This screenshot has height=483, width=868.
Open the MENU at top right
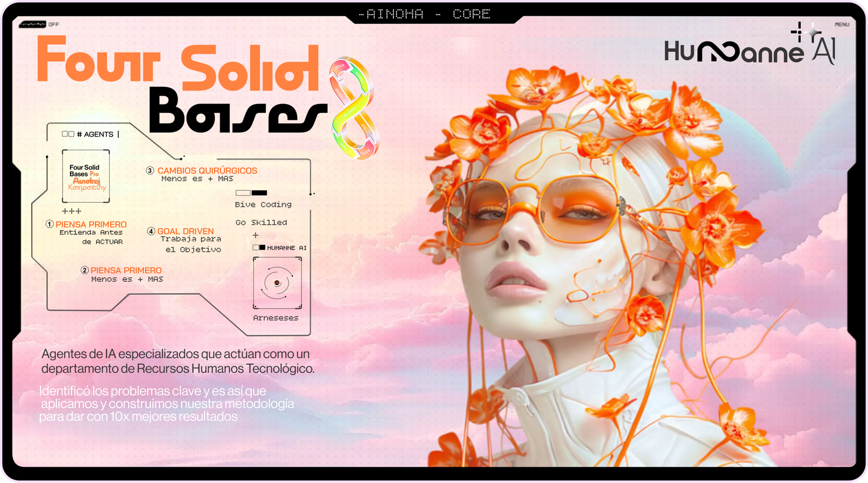[x=842, y=24]
